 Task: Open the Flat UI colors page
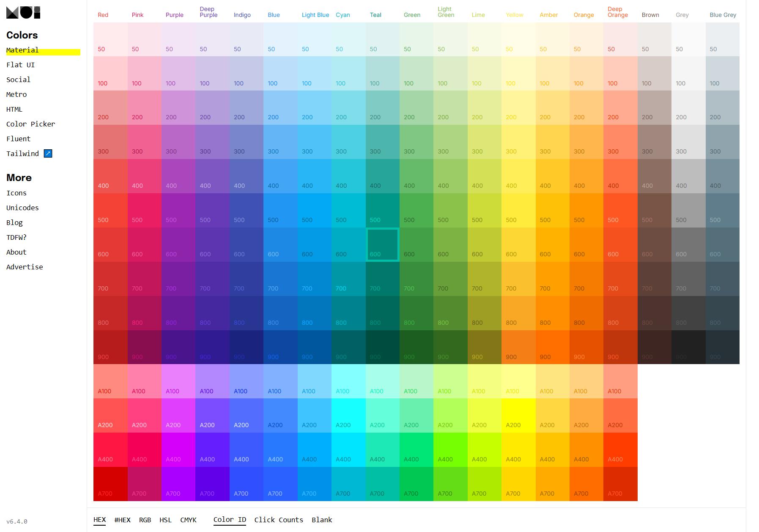(x=21, y=65)
